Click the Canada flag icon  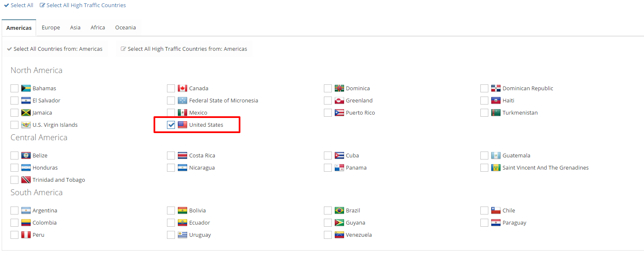pyautogui.click(x=183, y=88)
